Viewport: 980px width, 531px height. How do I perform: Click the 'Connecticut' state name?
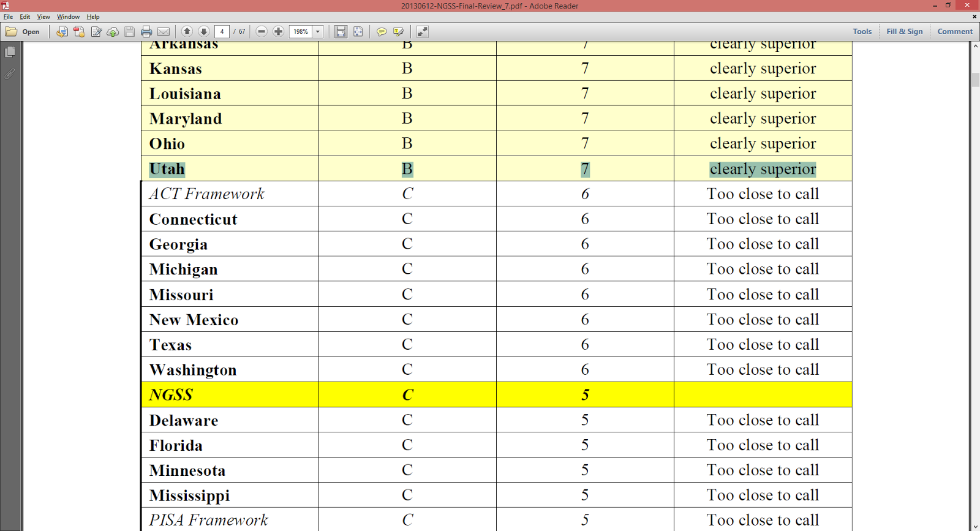point(194,219)
